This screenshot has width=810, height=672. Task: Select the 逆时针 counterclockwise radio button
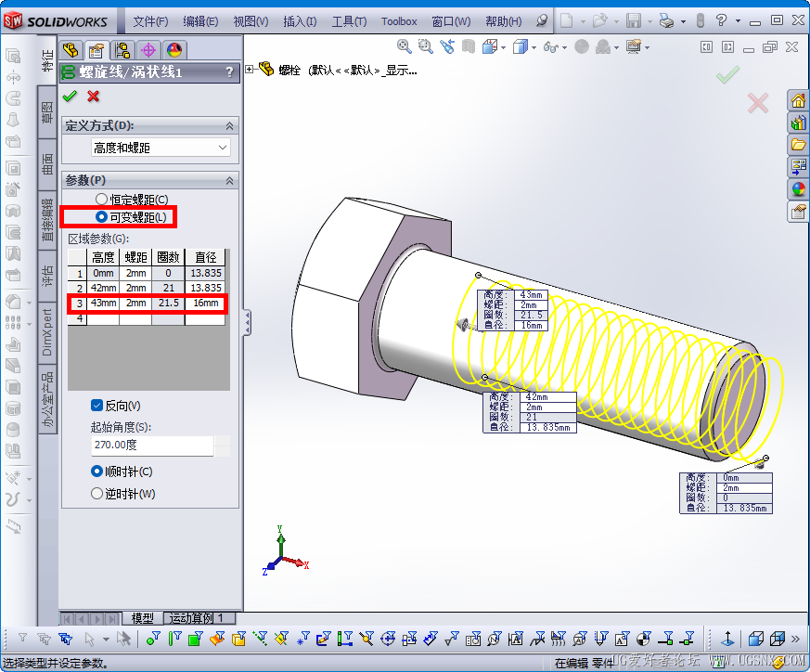click(96, 494)
